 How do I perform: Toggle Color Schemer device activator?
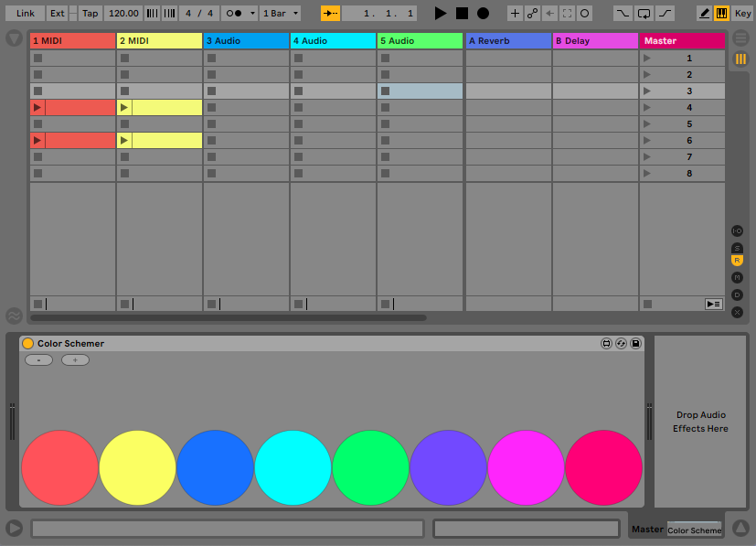point(27,344)
